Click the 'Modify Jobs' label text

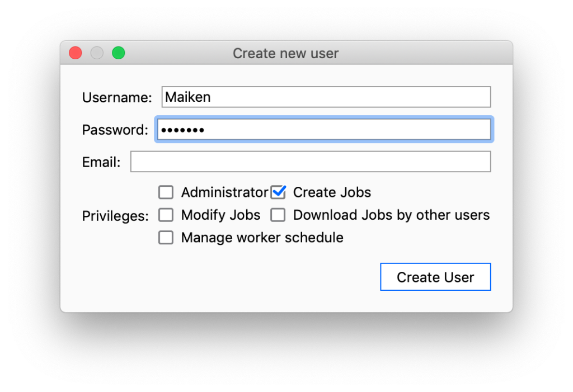click(220, 215)
